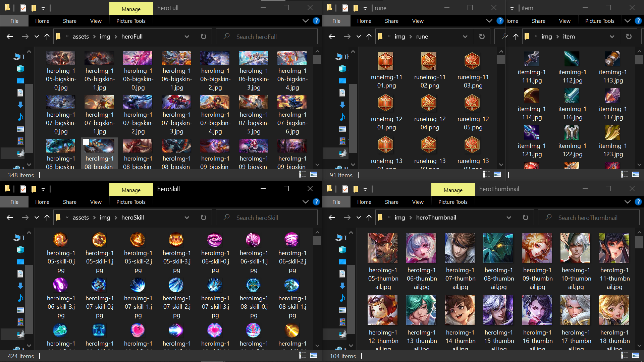
Task: Open Help in heroSkill window
Action: click(316, 202)
